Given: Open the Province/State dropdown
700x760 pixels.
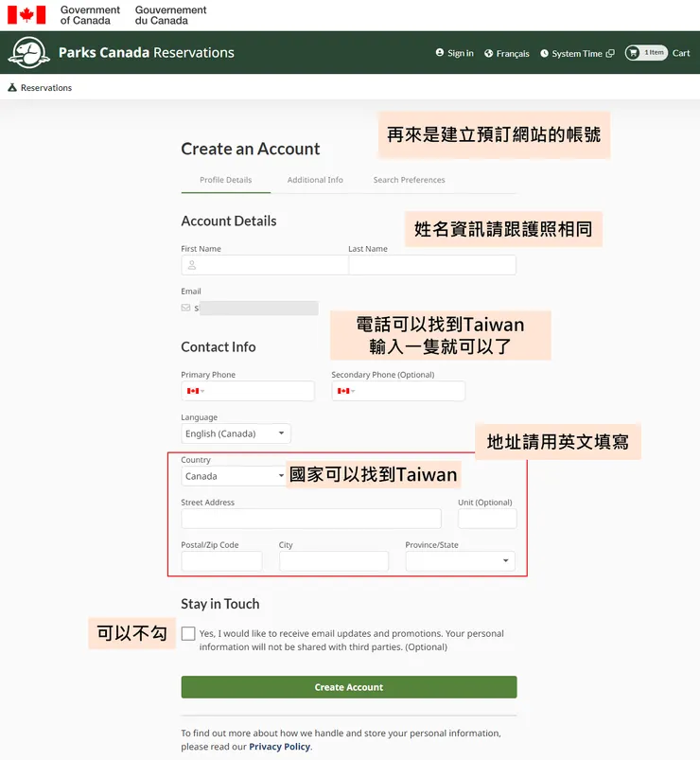Looking at the screenshot, I should click(x=461, y=561).
